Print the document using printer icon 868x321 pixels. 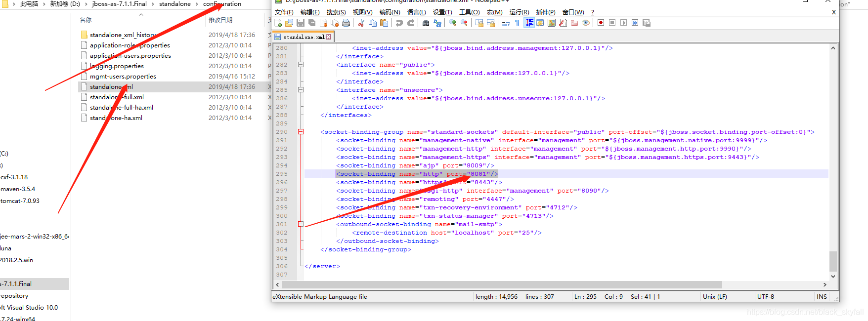[346, 23]
